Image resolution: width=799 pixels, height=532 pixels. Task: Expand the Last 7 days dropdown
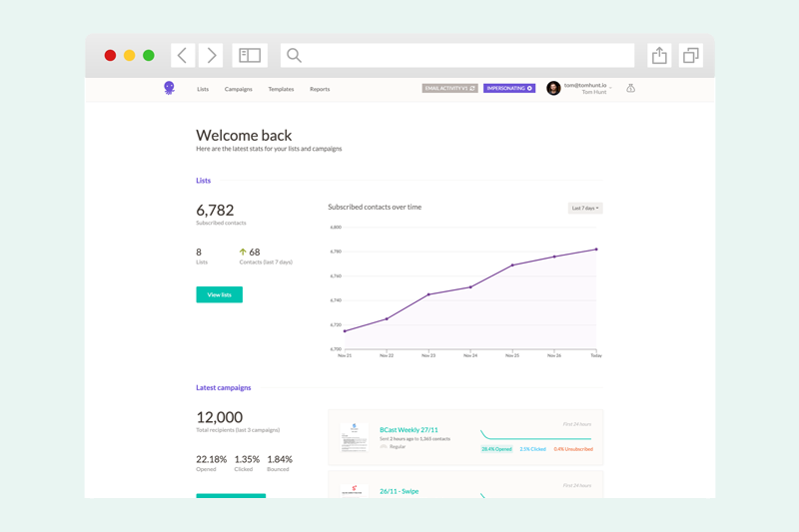[x=585, y=208]
